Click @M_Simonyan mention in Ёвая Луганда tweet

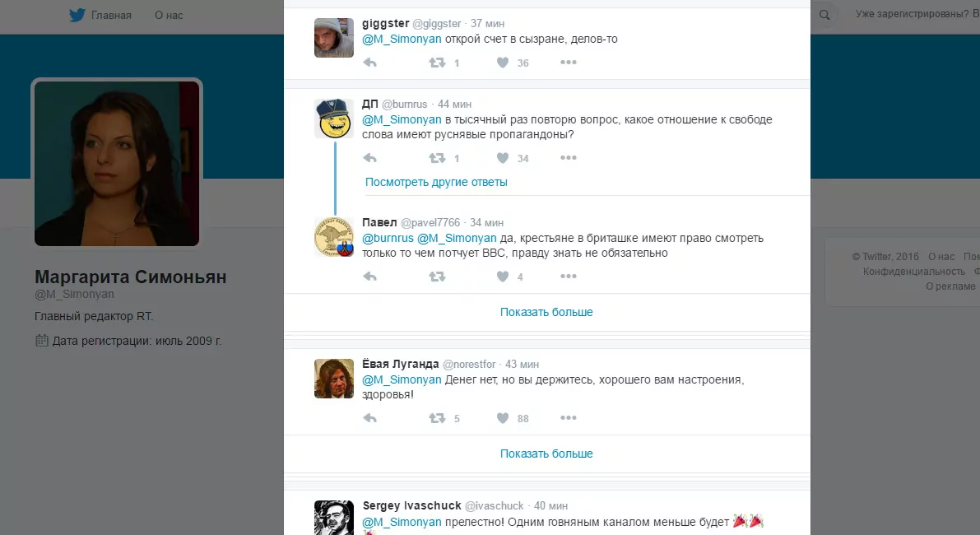[402, 380]
